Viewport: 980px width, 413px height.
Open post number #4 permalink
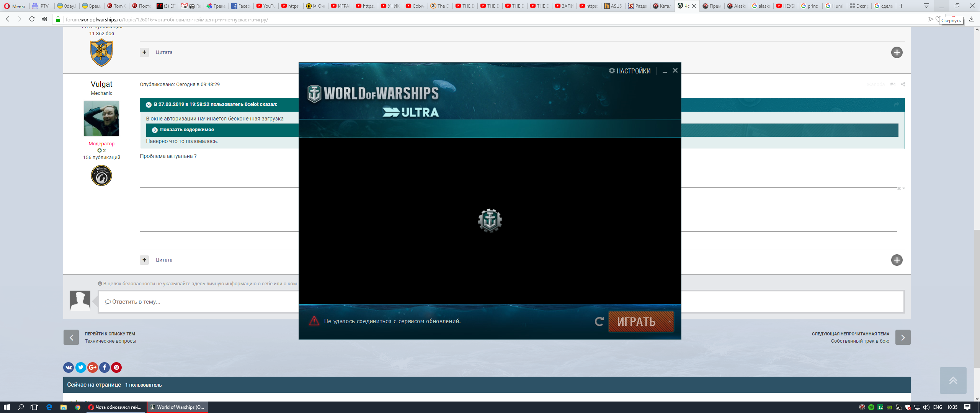(893, 85)
